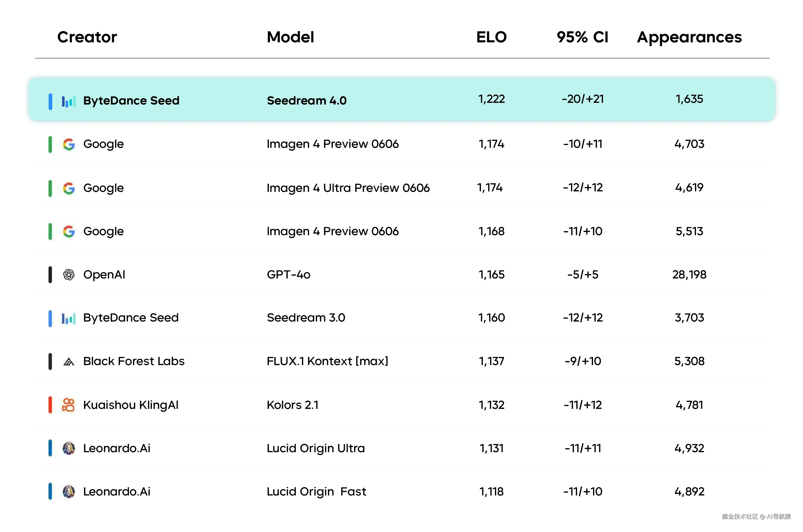The height and width of the screenshot is (532, 803).
Task: Click the Leonardo.Ai icon beside Lucid Origin Ultra
Action: pyautogui.click(x=69, y=448)
